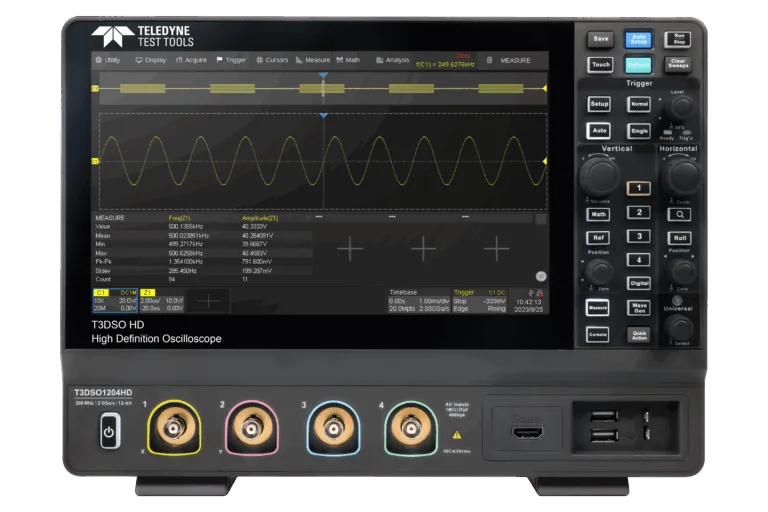The image size is (768, 512).
Task: Expand the Analysis menu
Action: (x=392, y=60)
